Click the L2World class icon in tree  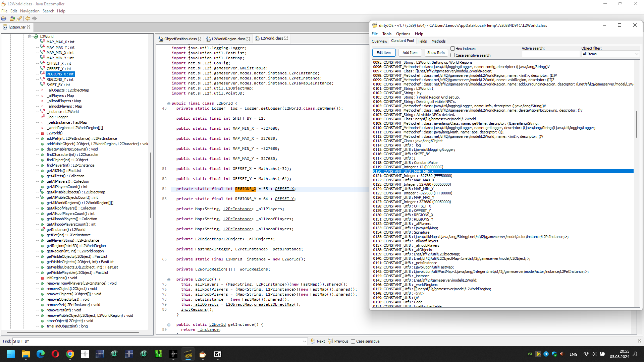click(x=36, y=37)
